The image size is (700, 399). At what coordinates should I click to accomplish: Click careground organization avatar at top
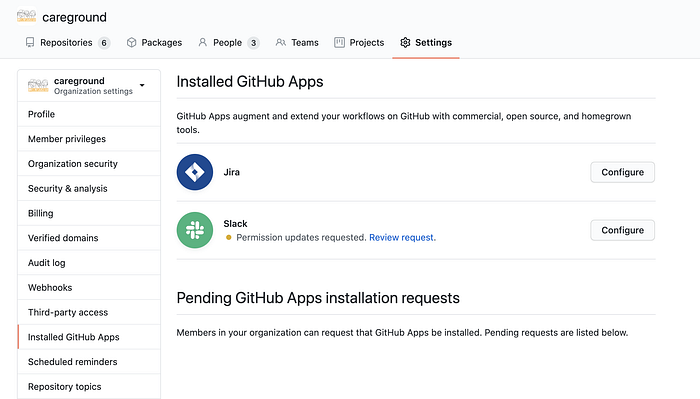click(26, 16)
